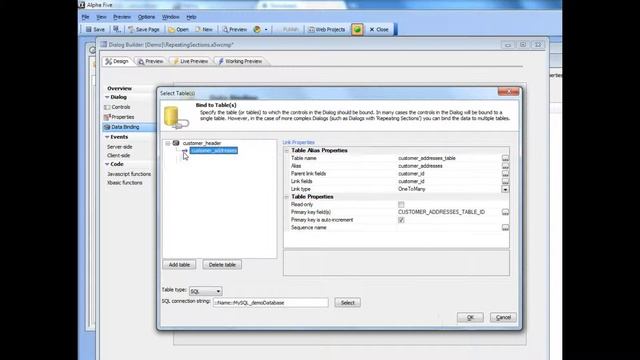The width and height of the screenshot is (640, 360).
Task: Switch to the Preview tab in Dialog Builder
Action: [x=151, y=61]
